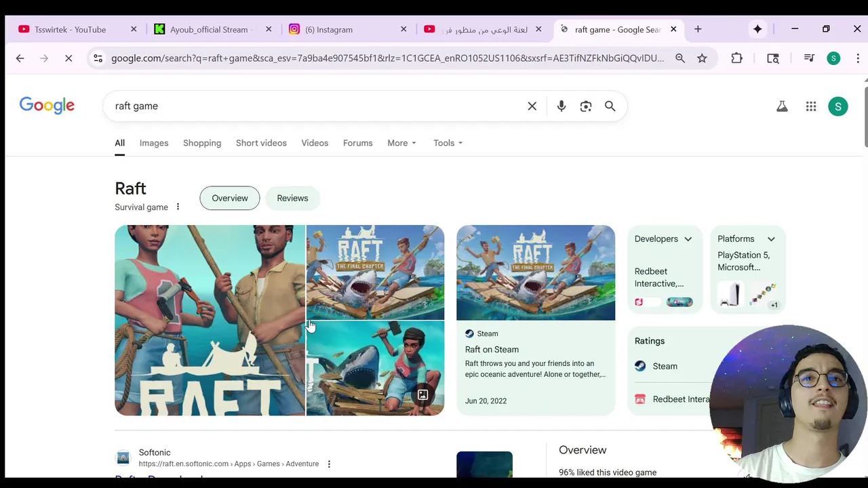Open the image gallery icon on shark picture

(422, 394)
